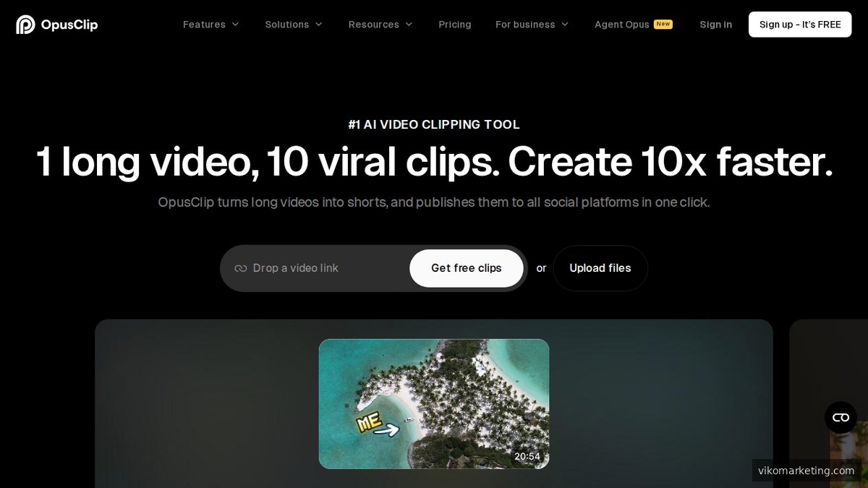
Task: Click the link icon inside the video URL field
Action: (240, 268)
